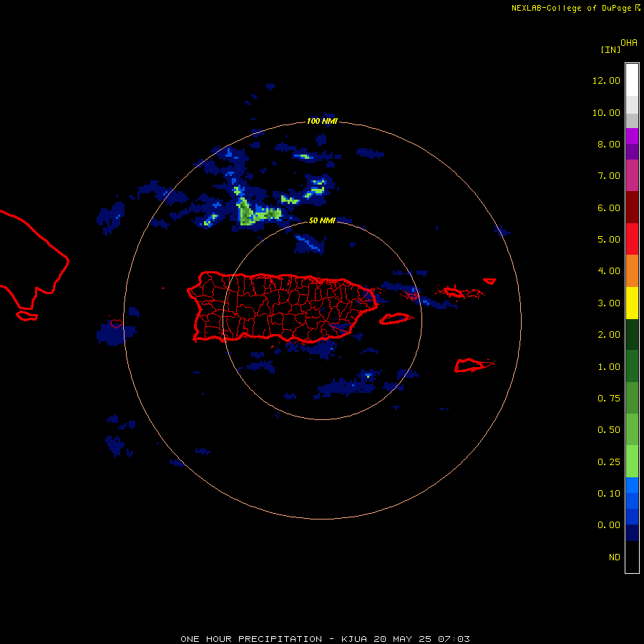This screenshot has height=644, width=644.
Task: Click the 0.25 legend value
Action: click(609, 462)
